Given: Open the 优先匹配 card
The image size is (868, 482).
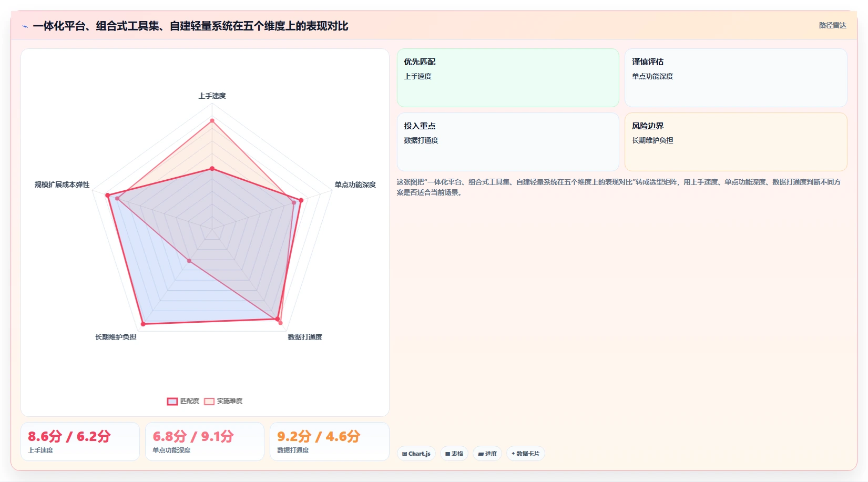Looking at the screenshot, I should 508,78.
